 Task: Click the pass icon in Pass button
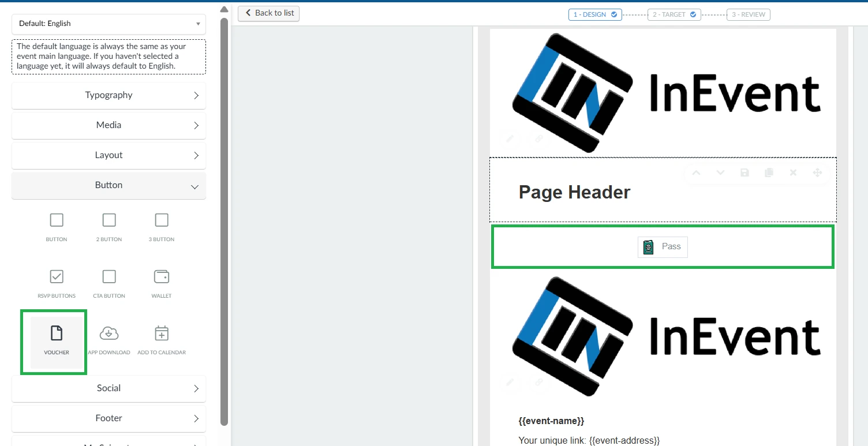648,247
